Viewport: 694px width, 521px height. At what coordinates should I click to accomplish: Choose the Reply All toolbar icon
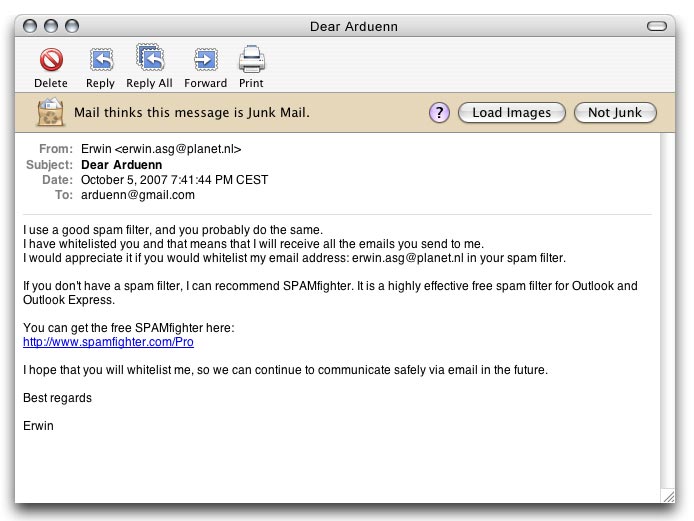click(x=150, y=58)
